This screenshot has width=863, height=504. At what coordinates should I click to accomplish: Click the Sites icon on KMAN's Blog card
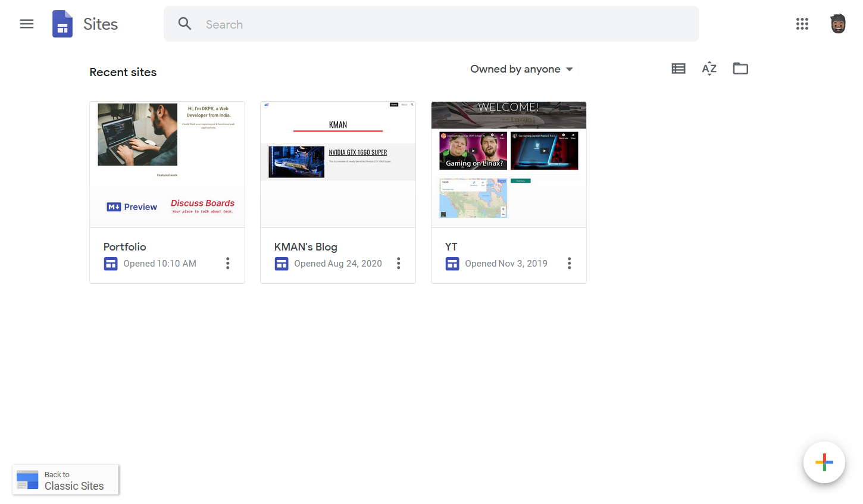click(x=282, y=263)
